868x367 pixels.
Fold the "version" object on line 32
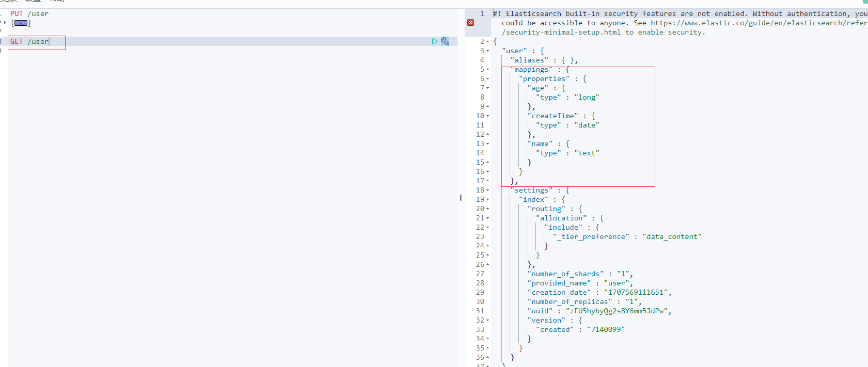click(488, 321)
